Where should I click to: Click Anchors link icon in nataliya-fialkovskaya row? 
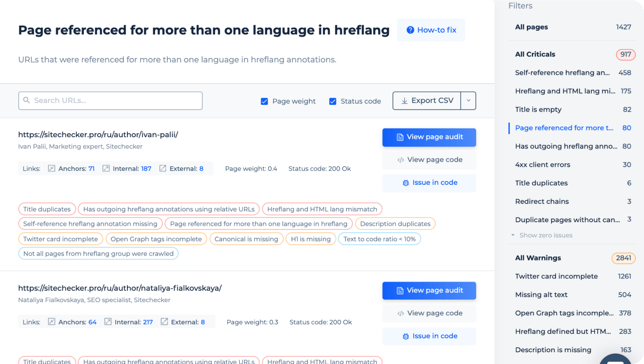pos(52,322)
